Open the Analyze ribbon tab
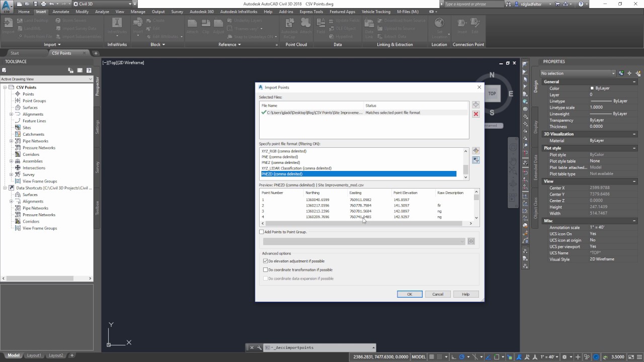The width and height of the screenshot is (644, 362). click(102, 12)
